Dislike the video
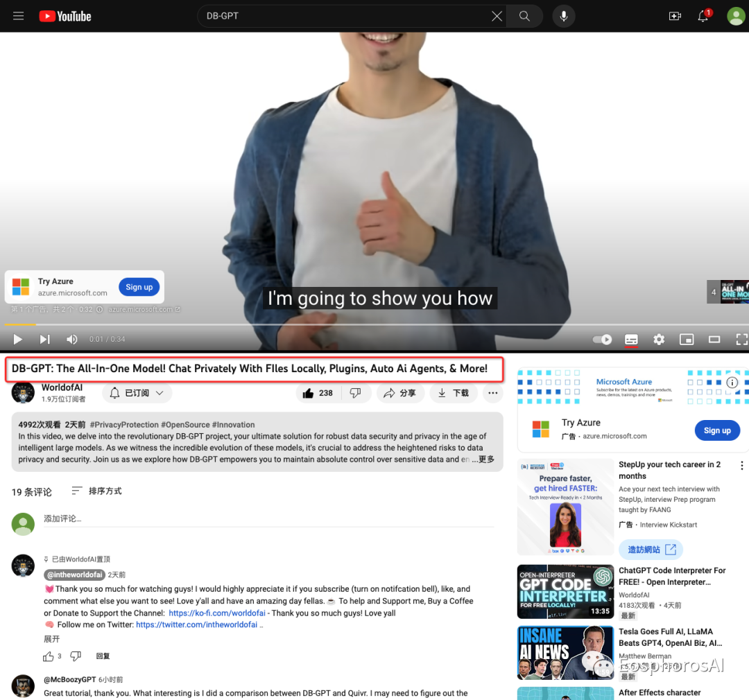This screenshot has width=749, height=700. (355, 393)
